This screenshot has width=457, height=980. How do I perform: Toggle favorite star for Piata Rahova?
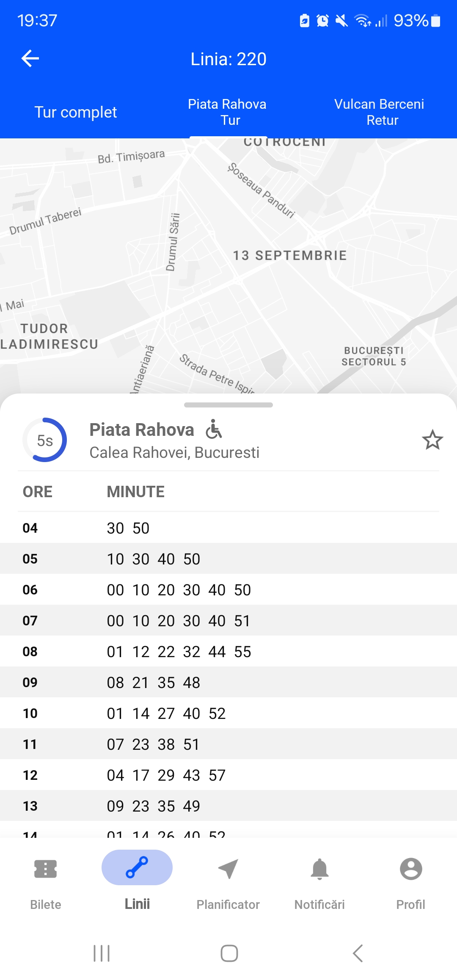(432, 440)
